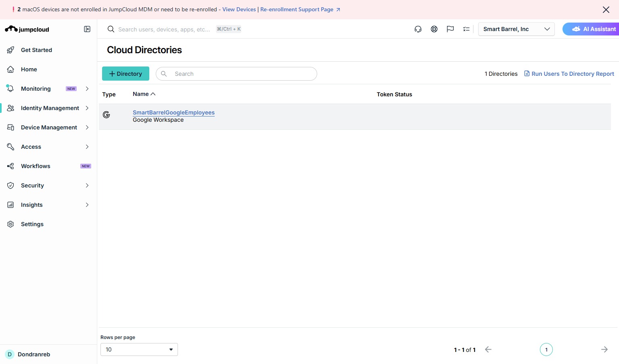Expand the Monitoring menu chevron
This screenshot has width=619, height=364.
87,89
